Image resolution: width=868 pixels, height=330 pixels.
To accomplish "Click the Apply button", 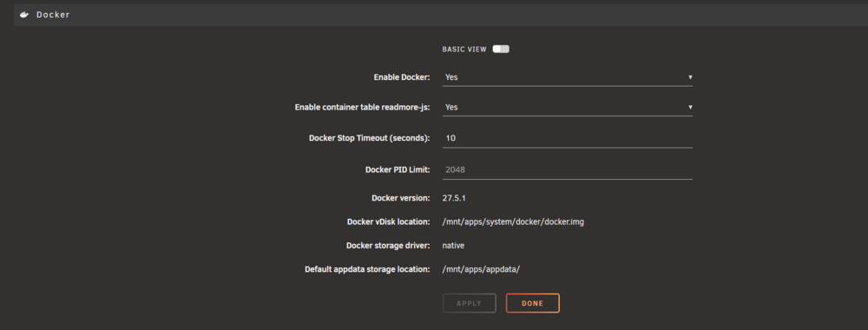I will pyautogui.click(x=469, y=303).
